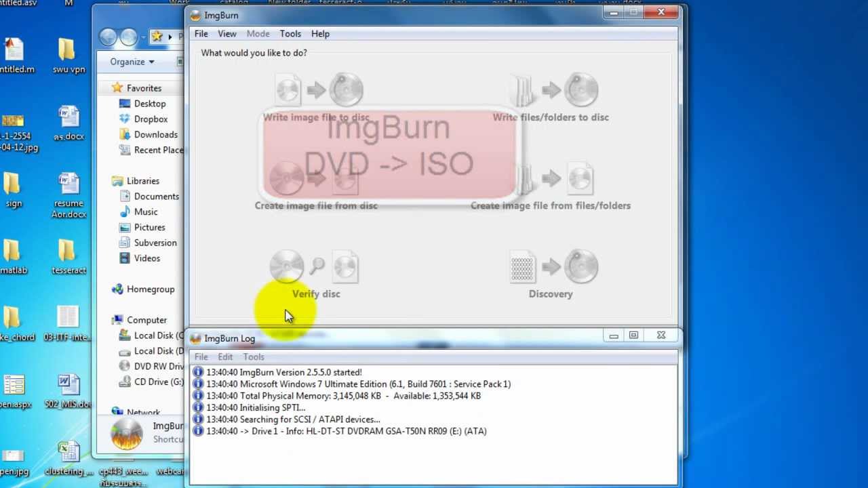The height and width of the screenshot is (488, 868).
Task: Open ImgBurn View menu
Action: [227, 34]
